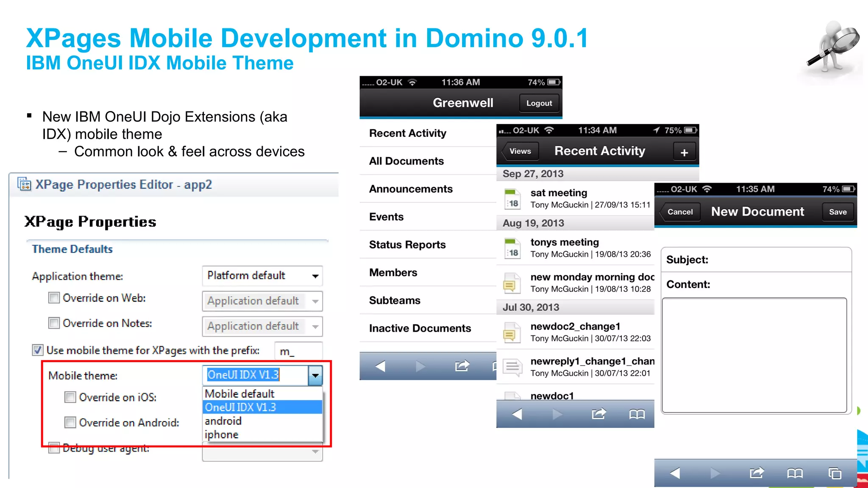This screenshot has width=868, height=488.
Task: Open Recent Activity in Greenwell menu
Action: (428, 133)
